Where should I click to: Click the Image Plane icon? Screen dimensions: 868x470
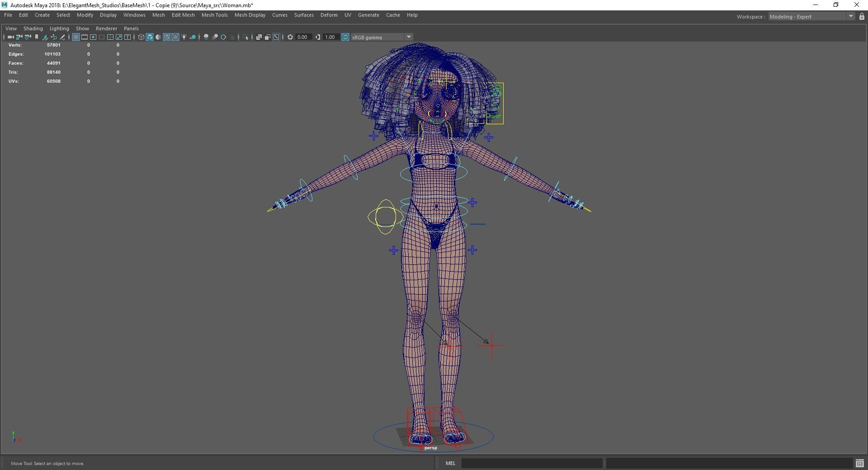click(x=45, y=37)
